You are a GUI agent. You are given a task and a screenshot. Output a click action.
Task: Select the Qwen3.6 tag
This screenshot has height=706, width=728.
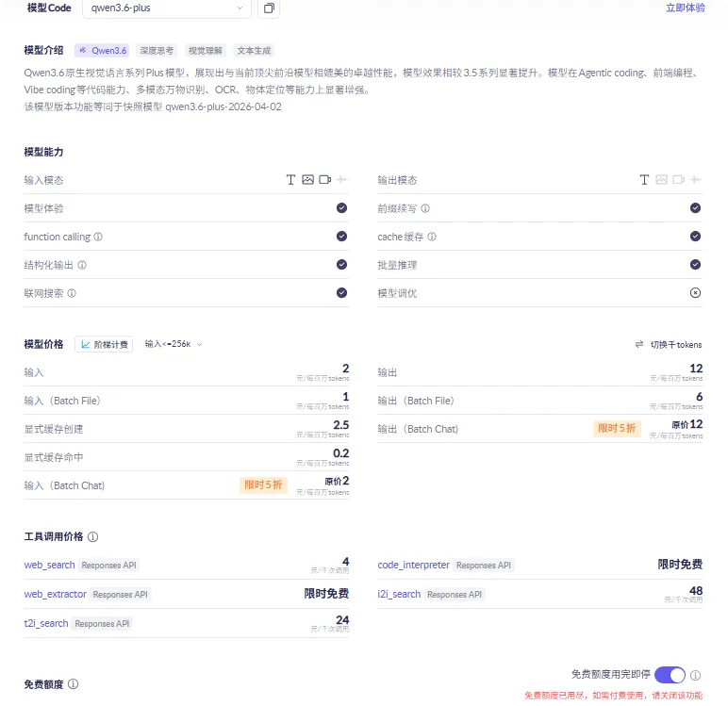click(103, 51)
